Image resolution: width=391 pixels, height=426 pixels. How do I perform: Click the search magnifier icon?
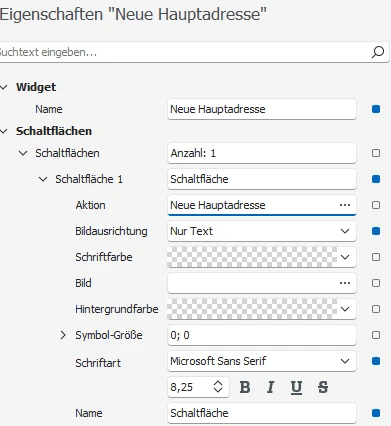[x=378, y=52]
